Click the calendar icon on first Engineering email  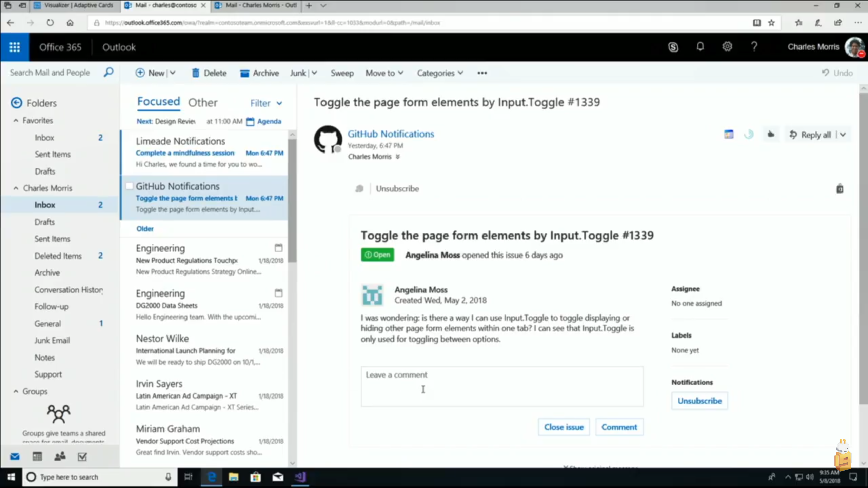[278, 248]
